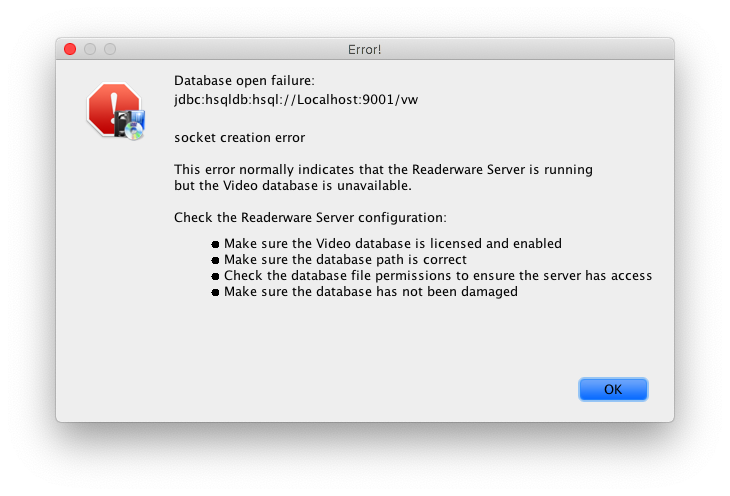This screenshot has width=730, height=496.
Task: Click the file permissions bullet text
Action: tap(438, 275)
